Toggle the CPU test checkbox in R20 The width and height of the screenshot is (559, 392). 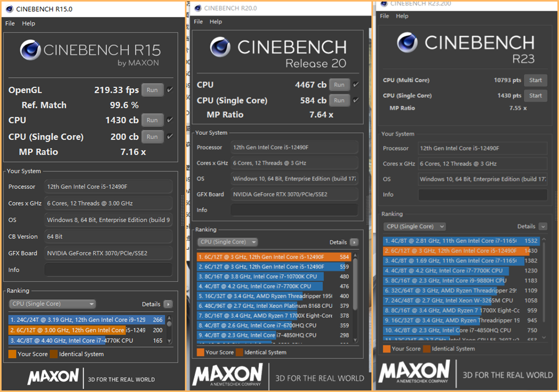355,84
